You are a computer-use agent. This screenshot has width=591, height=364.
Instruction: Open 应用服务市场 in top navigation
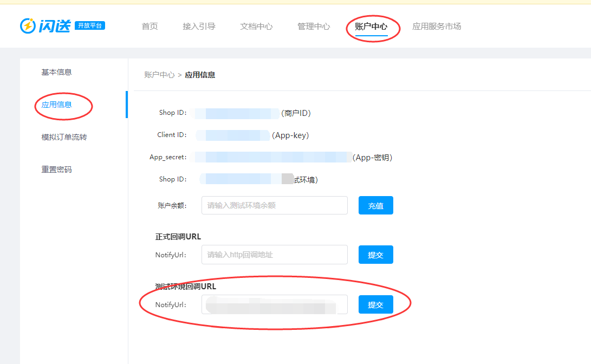coord(437,25)
